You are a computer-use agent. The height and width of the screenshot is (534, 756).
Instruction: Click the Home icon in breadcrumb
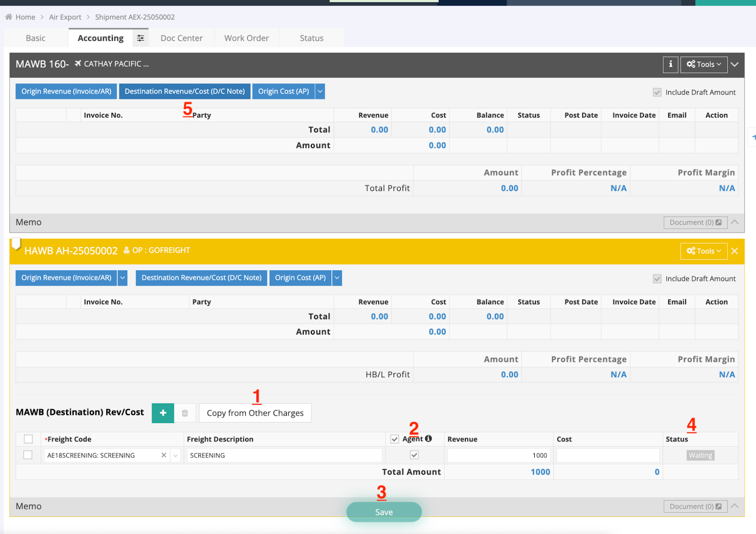click(9, 17)
